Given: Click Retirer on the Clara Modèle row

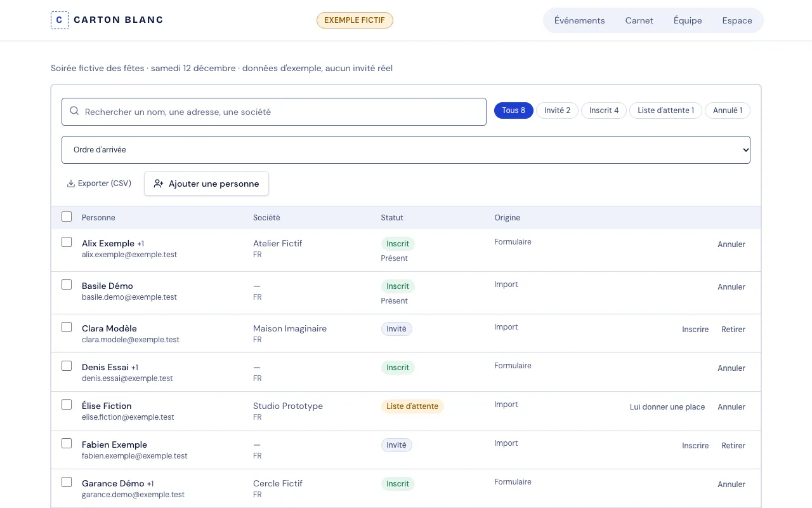Looking at the screenshot, I should pos(733,330).
